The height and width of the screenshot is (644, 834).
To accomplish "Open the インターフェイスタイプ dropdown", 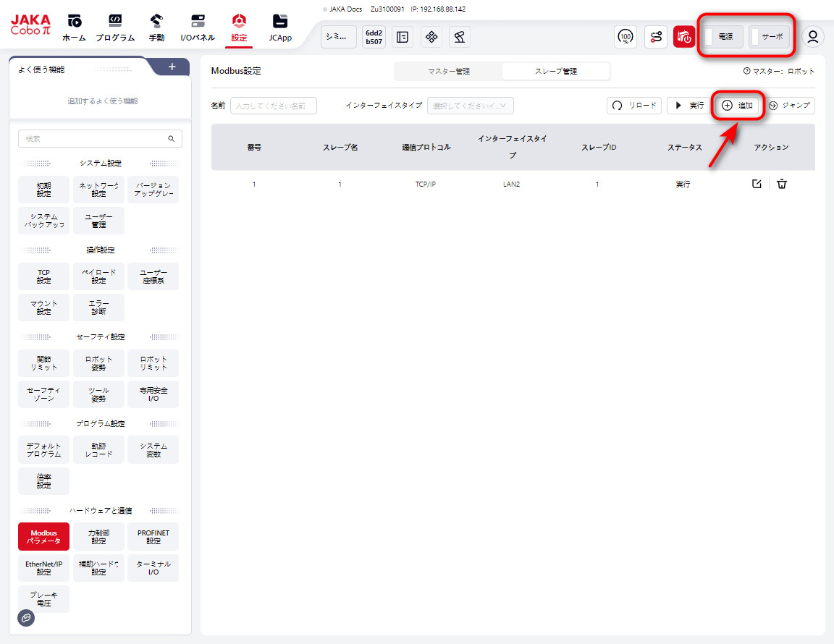I will point(471,106).
